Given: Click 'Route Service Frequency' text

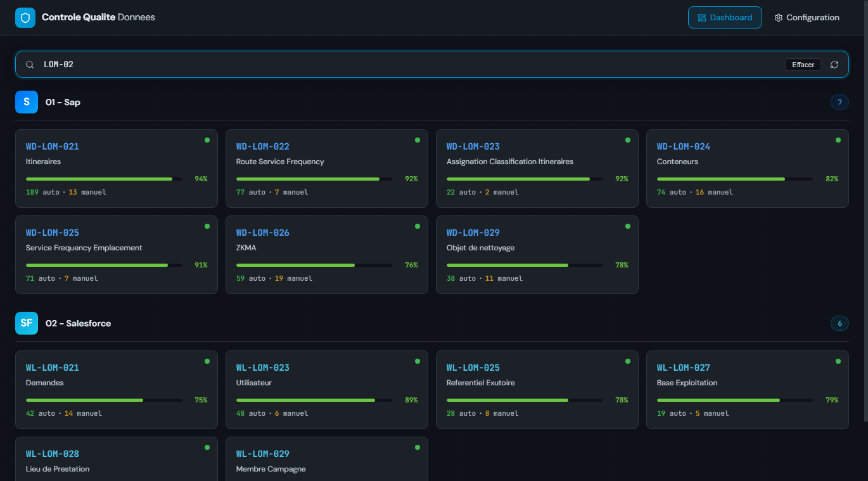Looking at the screenshot, I should pos(280,162).
